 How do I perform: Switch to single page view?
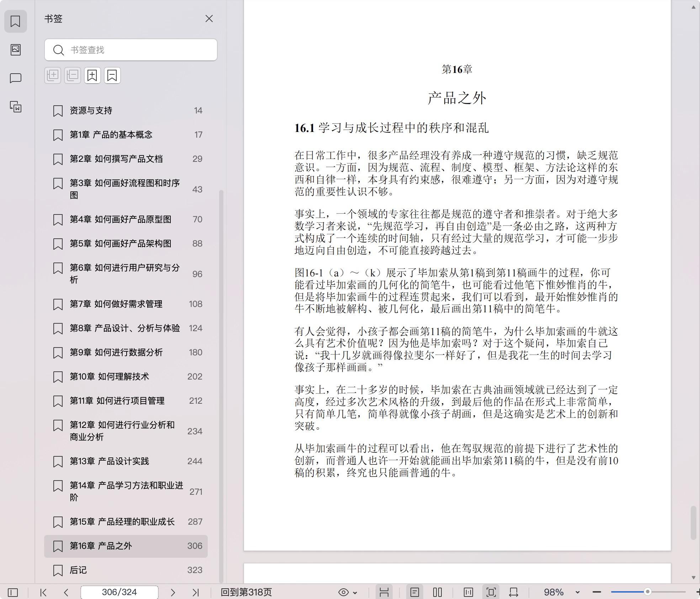point(415,592)
